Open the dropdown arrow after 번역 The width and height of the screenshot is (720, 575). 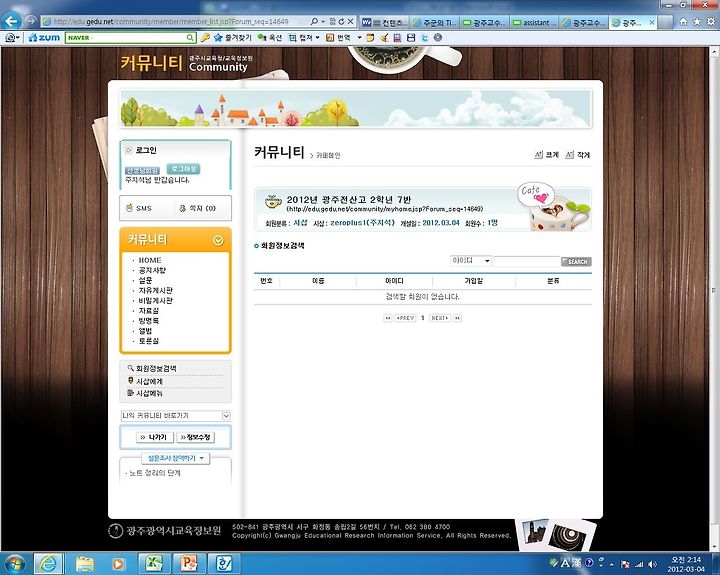pos(360,38)
